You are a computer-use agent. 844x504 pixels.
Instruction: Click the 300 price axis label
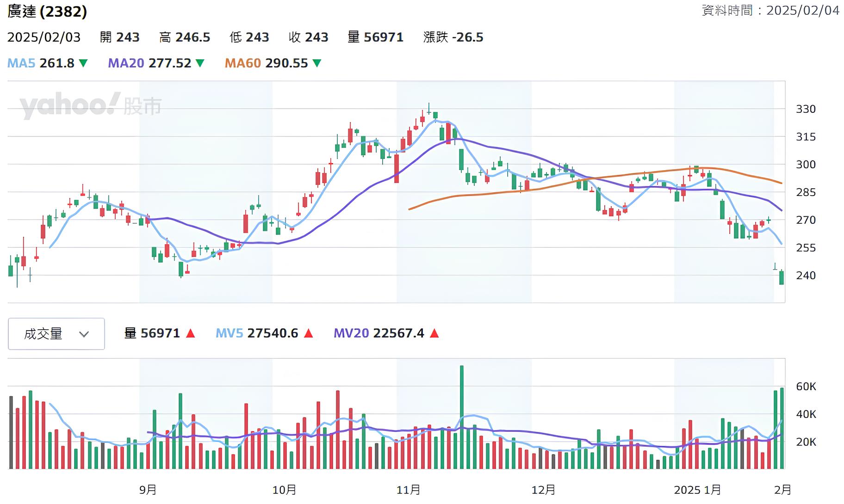click(x=806, y=165)
